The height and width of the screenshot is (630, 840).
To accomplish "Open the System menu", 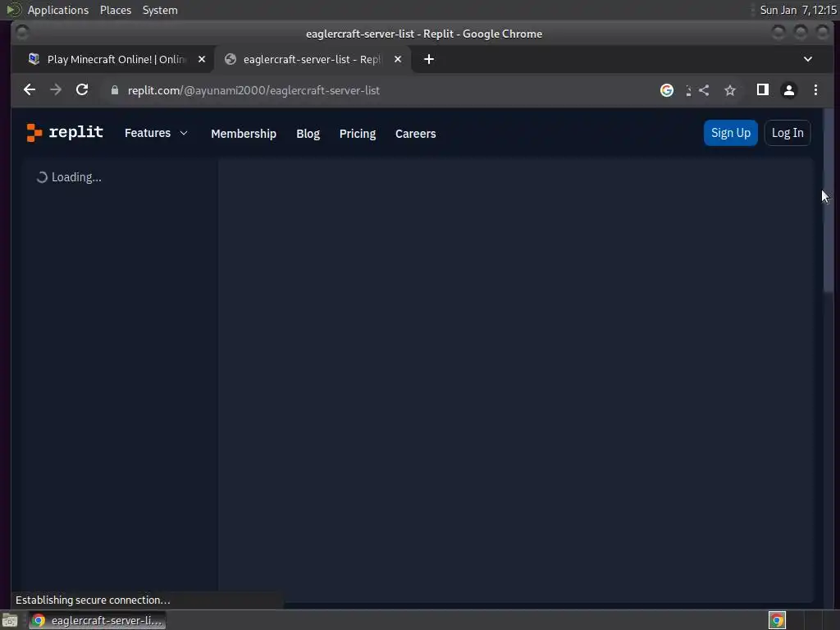I will click(160, 10).
